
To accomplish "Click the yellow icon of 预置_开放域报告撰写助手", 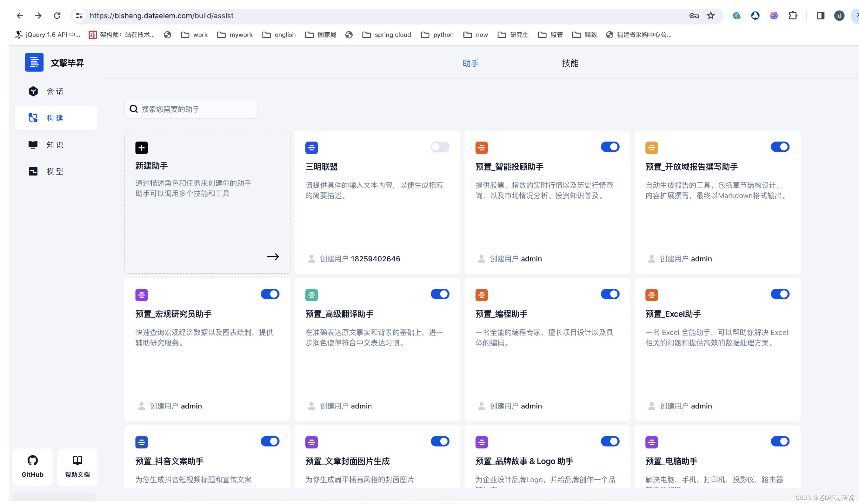I will [651, 148].
